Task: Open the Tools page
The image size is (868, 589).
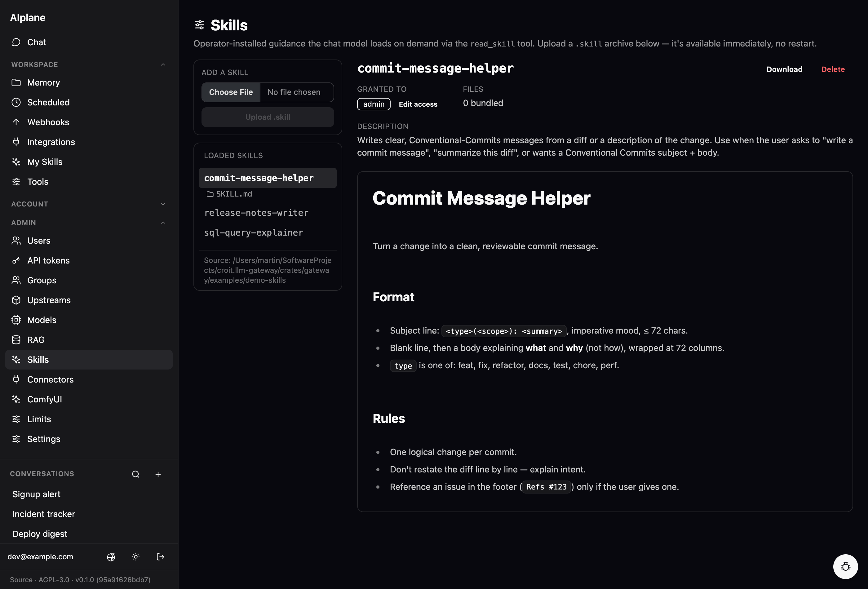Action: click(x=89, y=182)
